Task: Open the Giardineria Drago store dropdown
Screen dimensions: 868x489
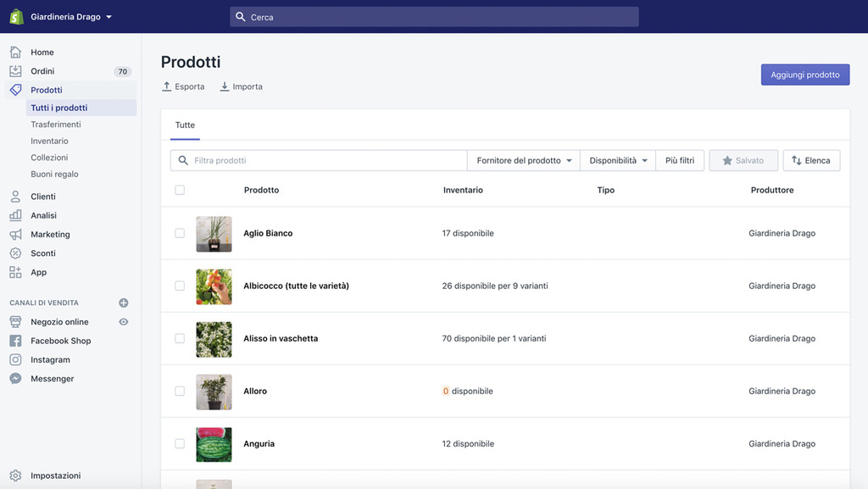Action: click(x=71, y=17)
